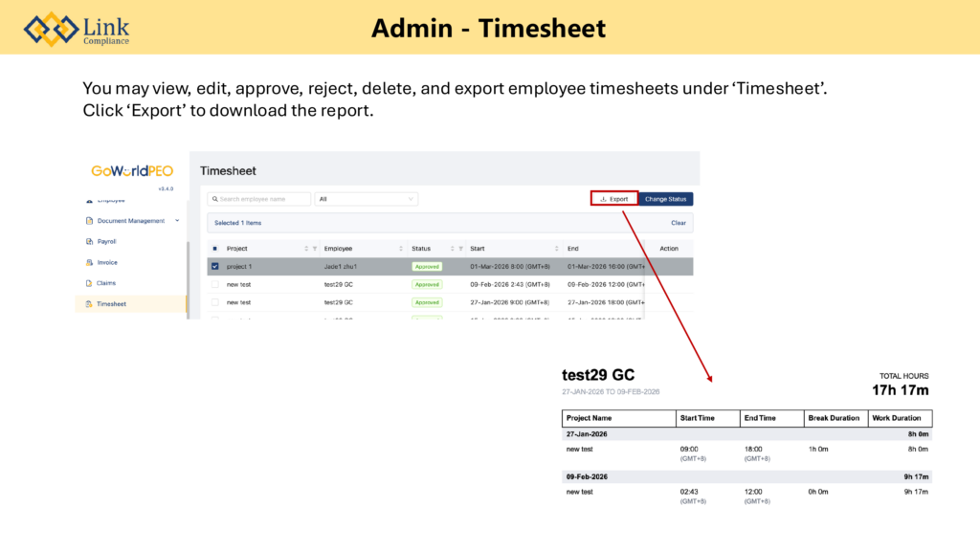Open Timesheet in the sidebar menu
Viewport: 980px width, 551px height.
[x=111, y=304]
